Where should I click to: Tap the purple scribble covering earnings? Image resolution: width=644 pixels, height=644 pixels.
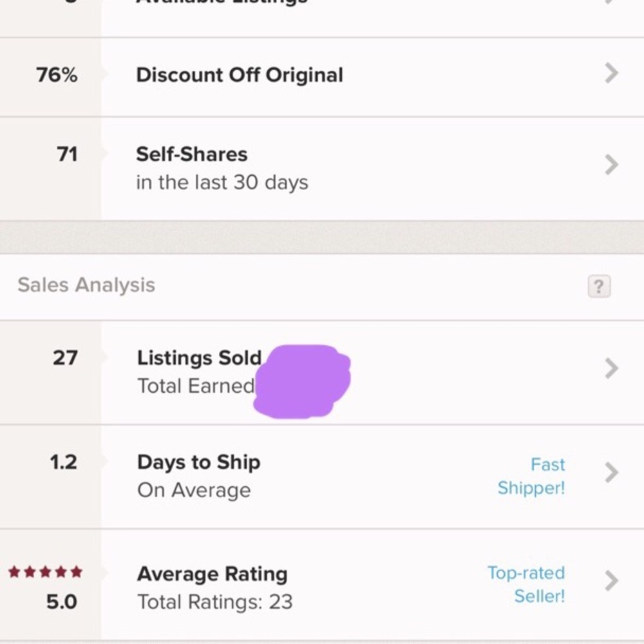pyautogui.click(x=302, y=380)
